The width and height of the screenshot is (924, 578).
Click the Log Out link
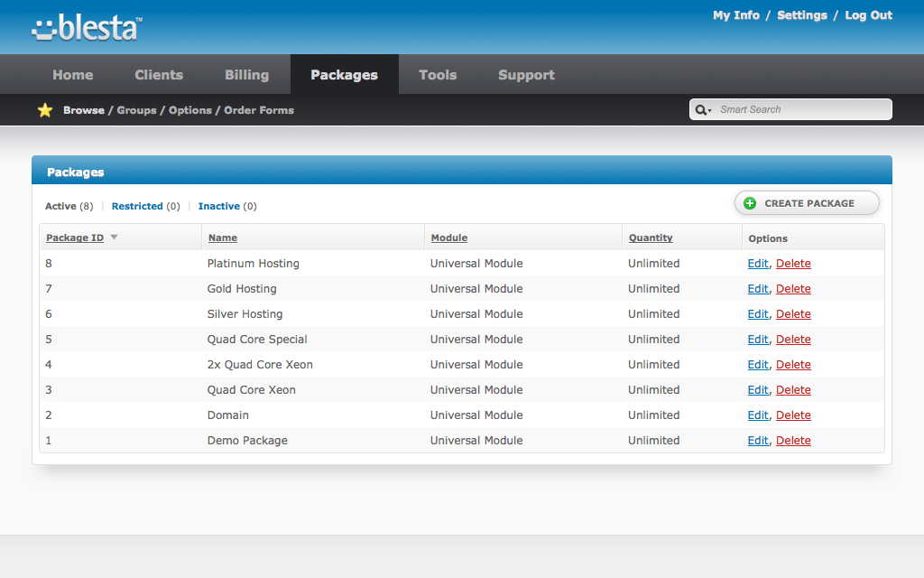click(x=868, y=15)
